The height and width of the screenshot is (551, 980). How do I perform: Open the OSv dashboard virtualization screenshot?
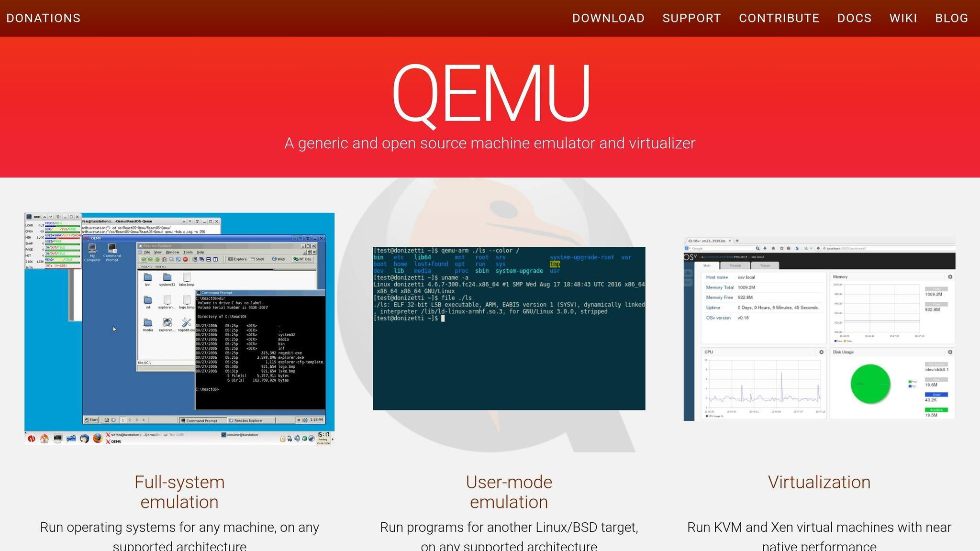(x=819, y=329)
